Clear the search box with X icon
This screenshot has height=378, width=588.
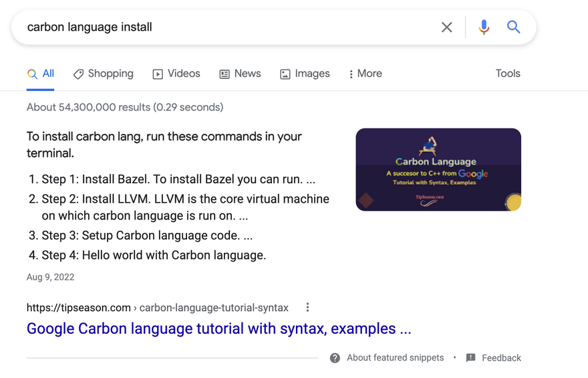click(x=446, y=27)
